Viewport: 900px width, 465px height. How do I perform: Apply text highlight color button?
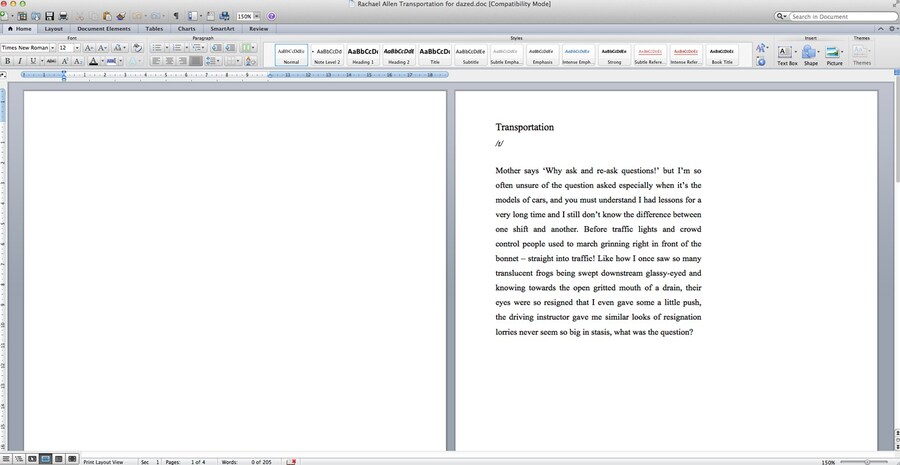tap(111, 61)
